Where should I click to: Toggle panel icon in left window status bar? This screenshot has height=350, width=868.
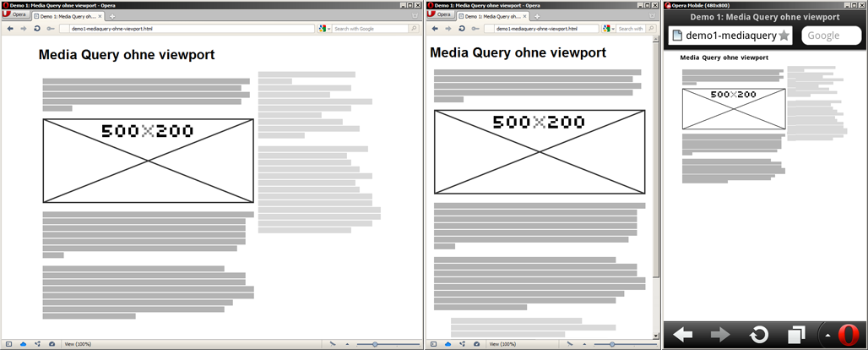[x=8, y=344]
